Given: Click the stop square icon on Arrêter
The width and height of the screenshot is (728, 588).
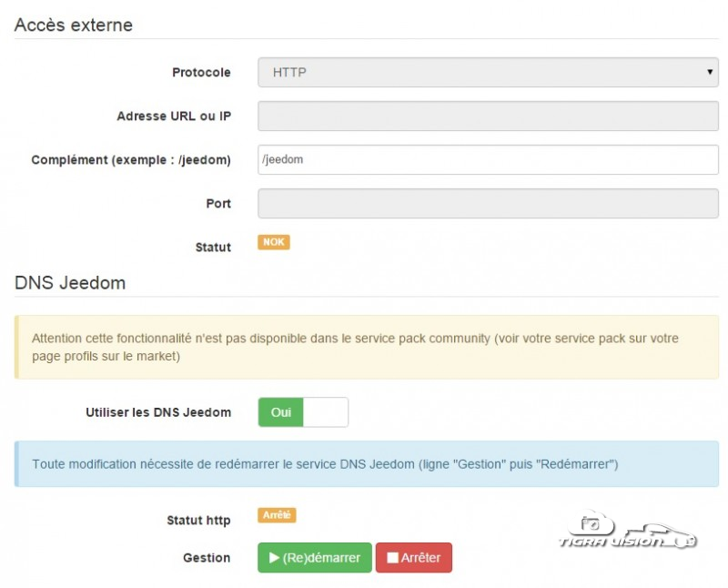Looking at the screenshot, I should point(392,558).
